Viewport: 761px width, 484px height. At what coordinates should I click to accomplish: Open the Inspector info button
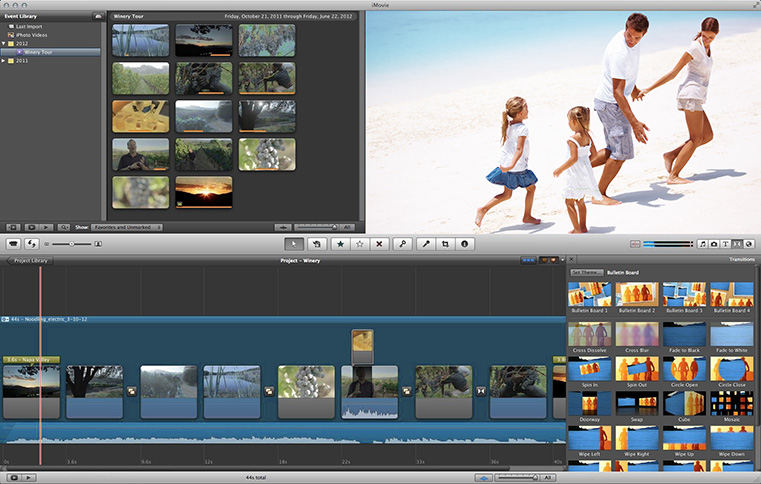(464, 243)
